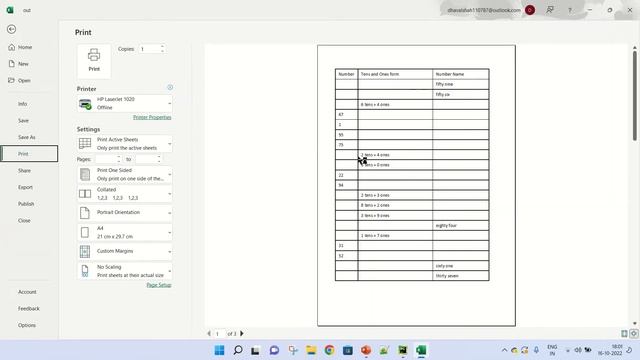Open the Chat app on the taskbar
Image resolution: width=640 pixels, height=360 pixels.
pyautogui.click(x=274, y=350)
